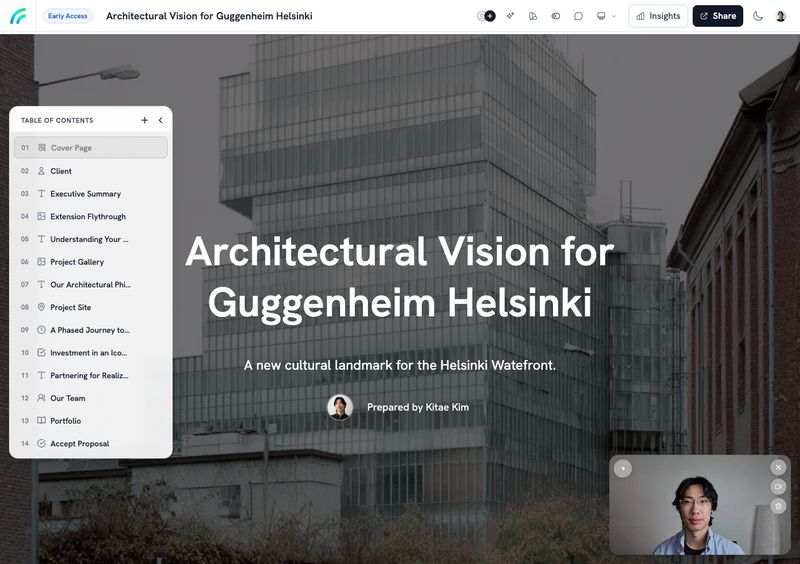800x564 pixels.
Task: Play the video bubble recording
Action: [x=623, y=468]
